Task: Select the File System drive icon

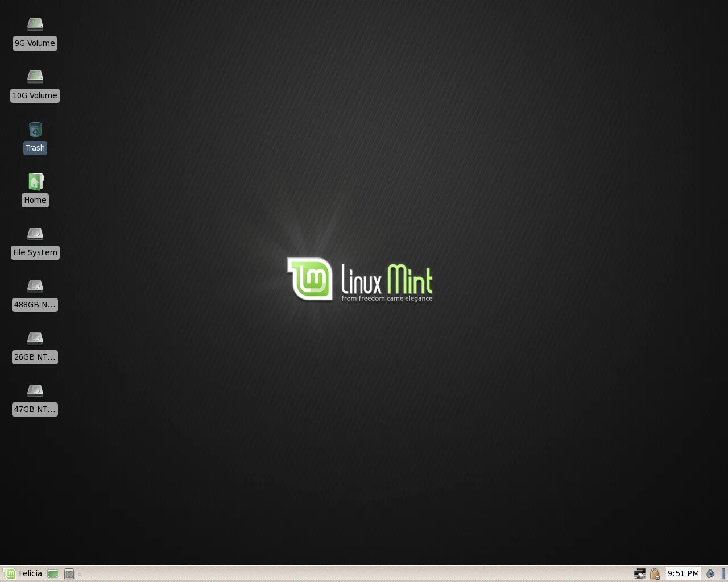Action: [35, 234]
